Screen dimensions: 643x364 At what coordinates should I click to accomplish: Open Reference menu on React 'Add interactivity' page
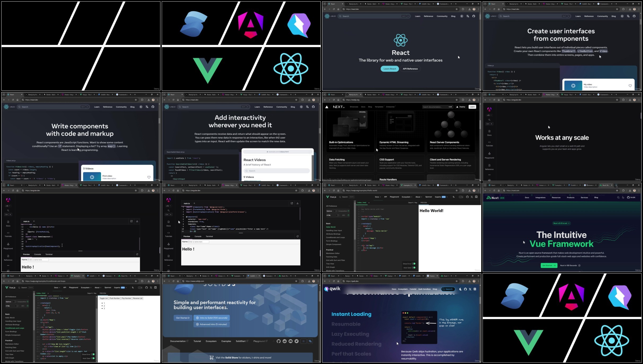tap(268, 107)
